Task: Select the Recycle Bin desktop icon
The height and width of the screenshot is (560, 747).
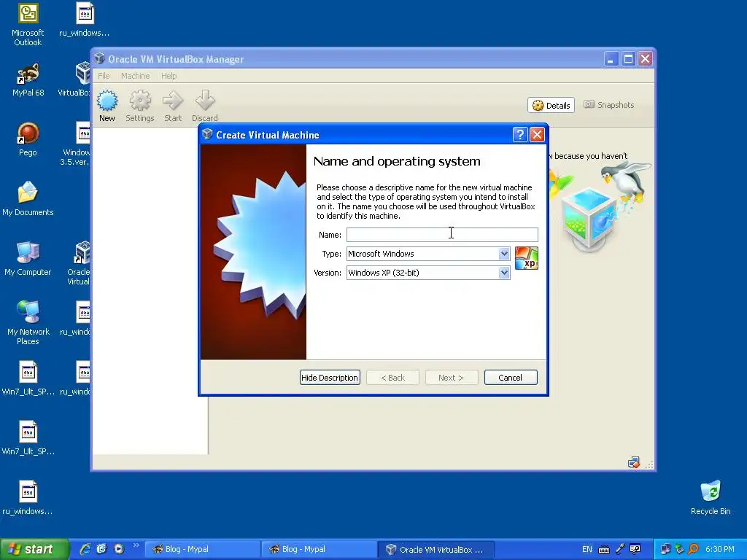Action: point(711,498)
